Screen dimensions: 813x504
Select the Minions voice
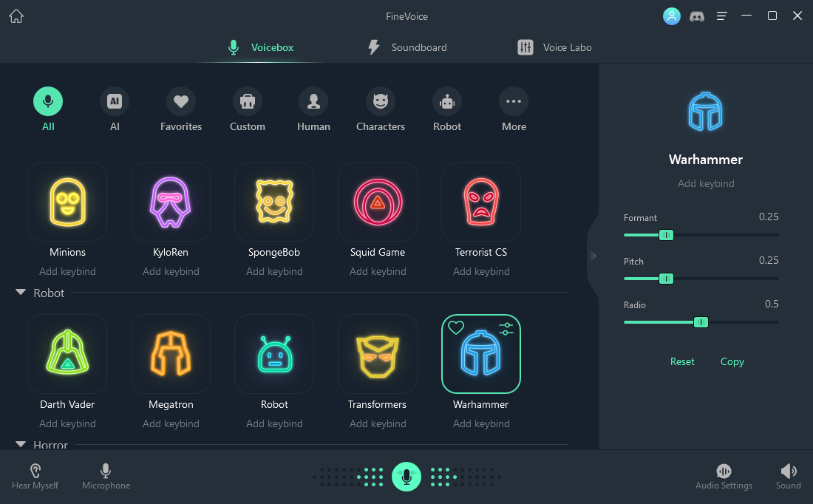click(67, 202)
